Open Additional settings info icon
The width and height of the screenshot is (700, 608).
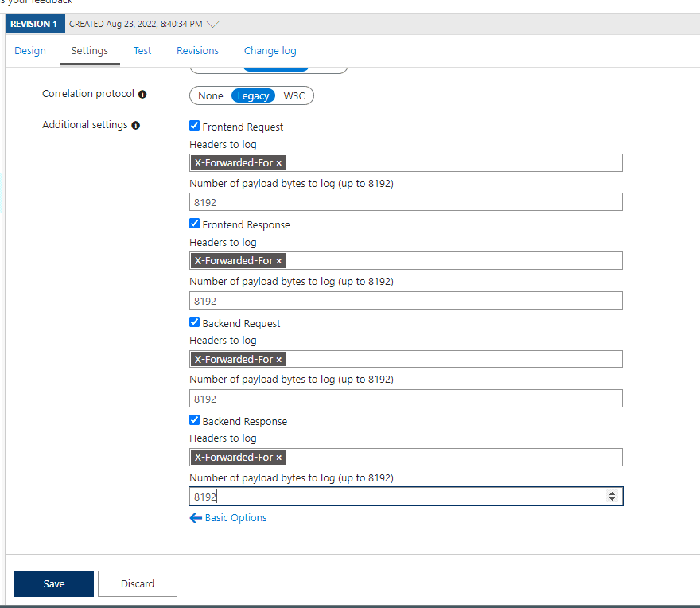pos(136,126)
